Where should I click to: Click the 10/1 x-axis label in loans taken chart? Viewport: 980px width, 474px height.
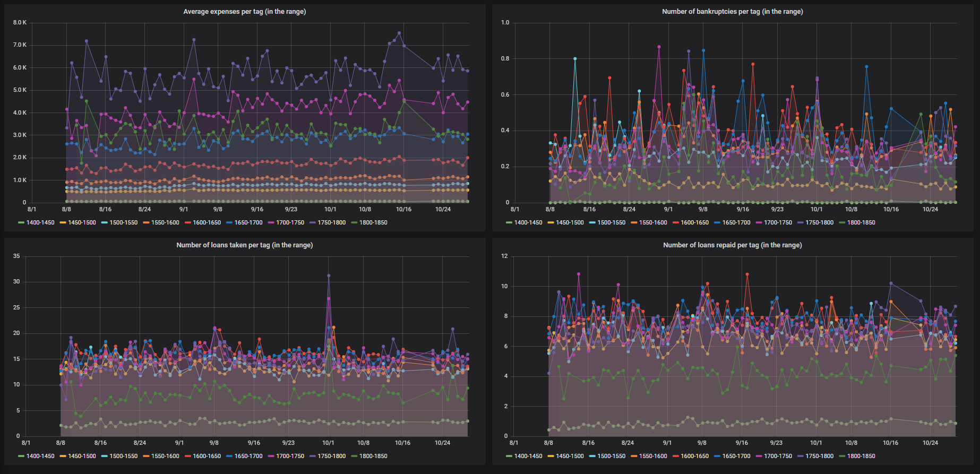click(x=329, y=443)
